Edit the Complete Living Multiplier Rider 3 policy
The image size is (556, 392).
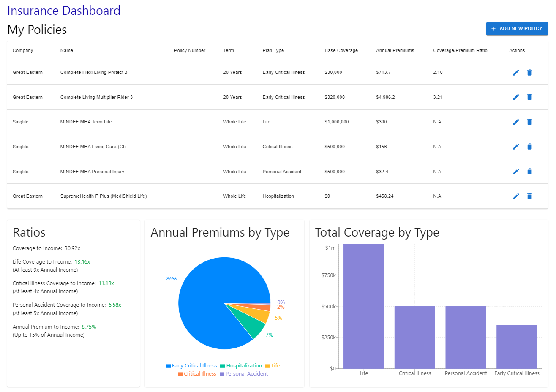point(516,97)
